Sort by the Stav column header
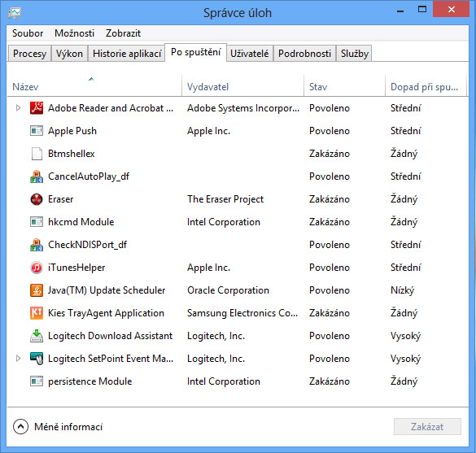This screenshot has width=476, height=453. click(344, 85)
